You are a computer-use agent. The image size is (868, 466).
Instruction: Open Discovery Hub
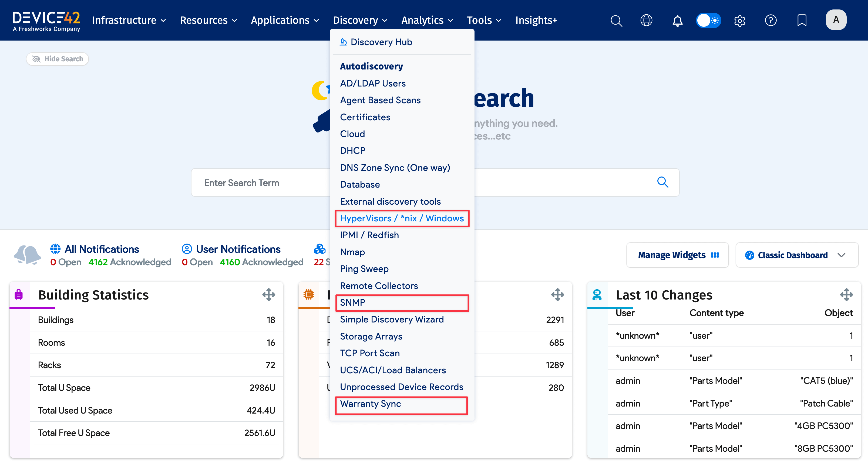(x=381, y=42)
